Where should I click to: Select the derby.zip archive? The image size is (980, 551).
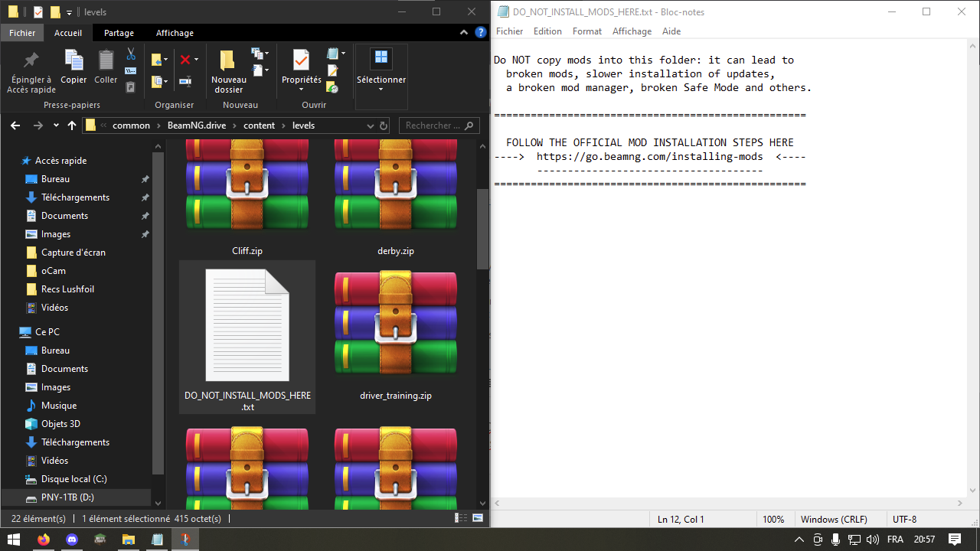click(396, 197)
